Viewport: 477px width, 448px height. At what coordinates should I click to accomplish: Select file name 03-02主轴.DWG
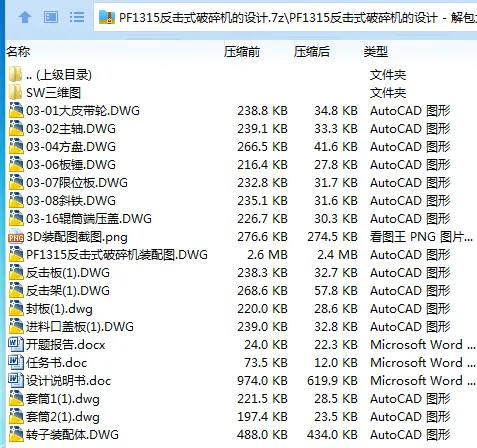tap(71, 129)
